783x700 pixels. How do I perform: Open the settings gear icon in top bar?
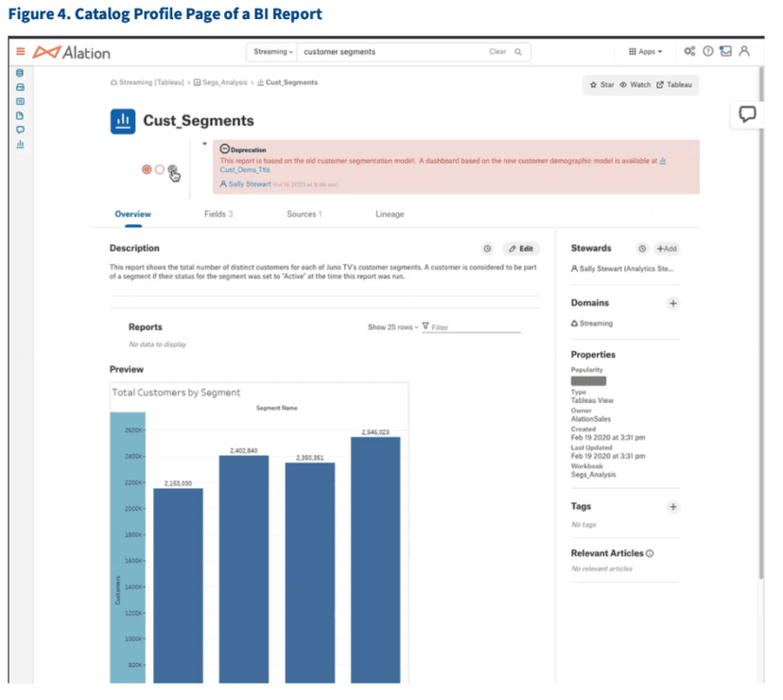pyautogui.click(x=691, y=51)
